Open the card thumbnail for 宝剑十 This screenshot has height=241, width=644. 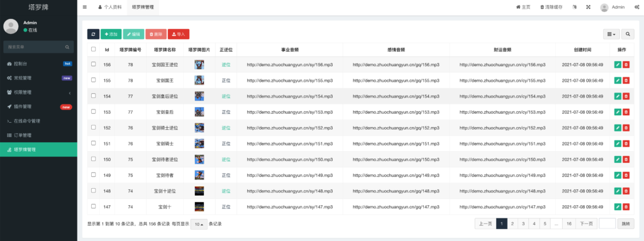click(199, 206)
